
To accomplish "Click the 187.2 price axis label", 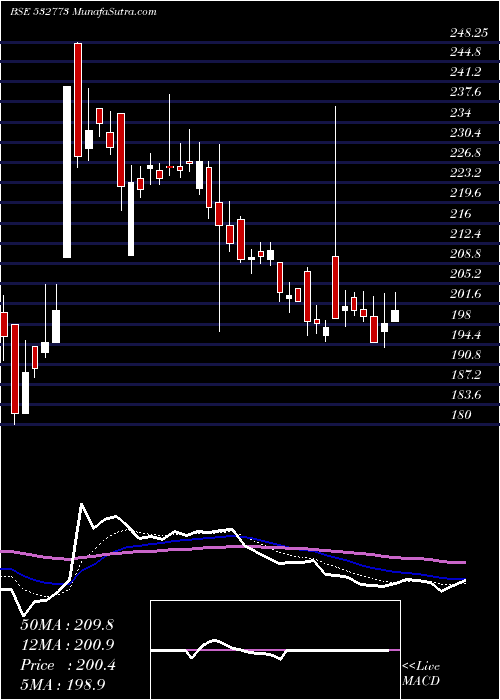I will pos(464,375).
